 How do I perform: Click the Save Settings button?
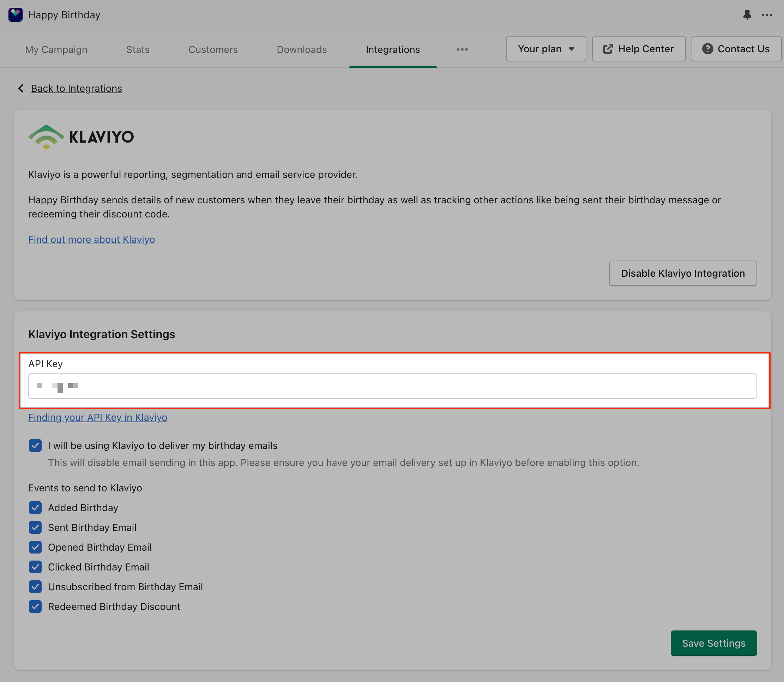point(714,643)
